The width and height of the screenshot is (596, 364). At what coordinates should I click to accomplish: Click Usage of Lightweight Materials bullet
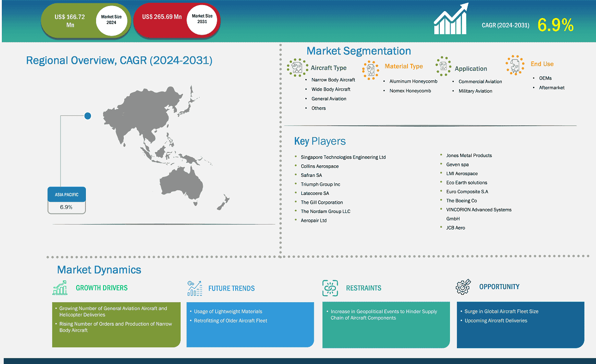[x=228, y=311]
